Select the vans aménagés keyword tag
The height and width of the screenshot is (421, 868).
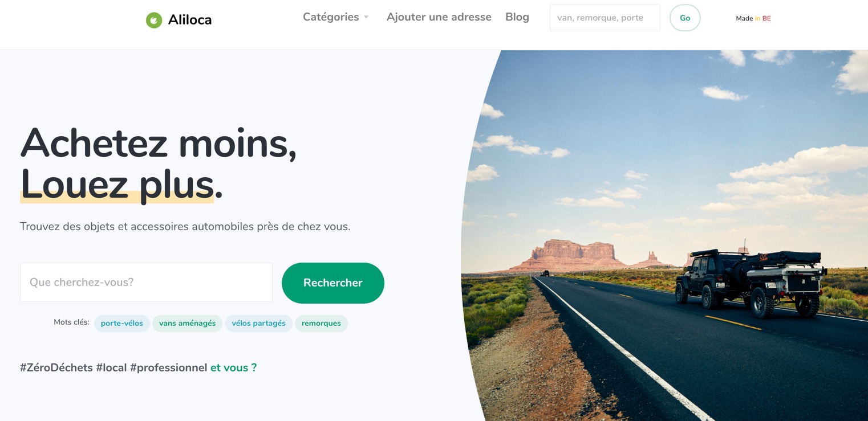pyautogui.click(x=187, y=323)
